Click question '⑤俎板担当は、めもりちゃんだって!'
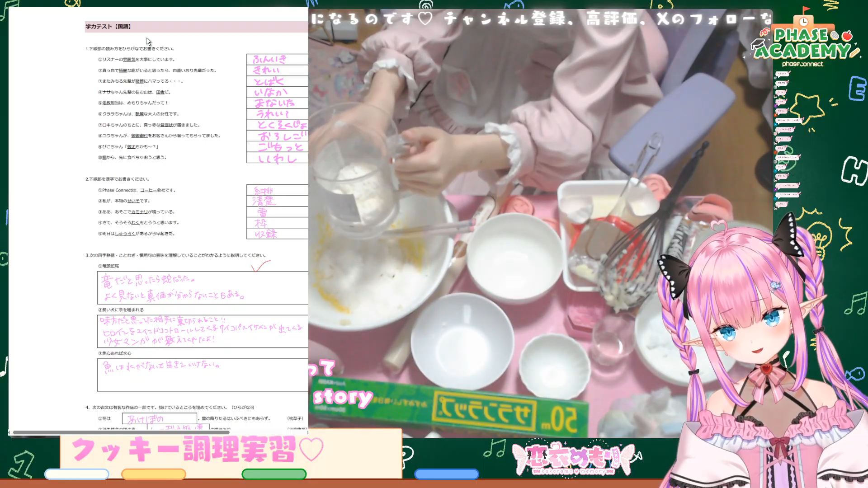 133,103
